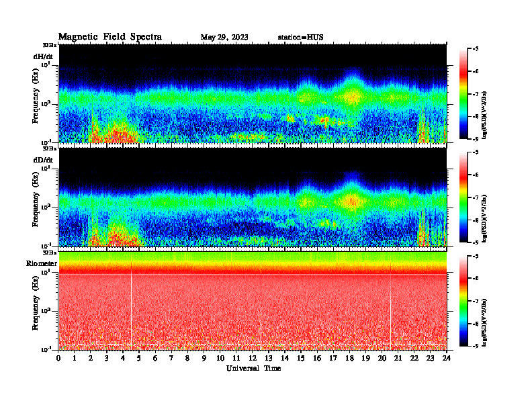Click hour "12" on the Universal Time axis

point(253,359)
